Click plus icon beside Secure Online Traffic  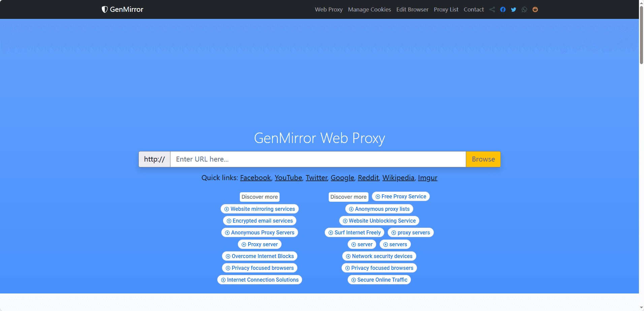point(354,280)
